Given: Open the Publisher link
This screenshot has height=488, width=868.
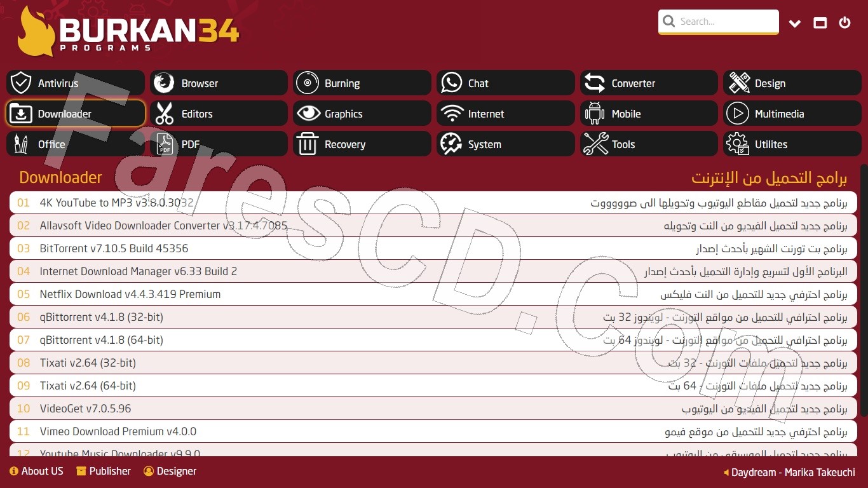Looking at the screenshot, I should tap(104, 471).
